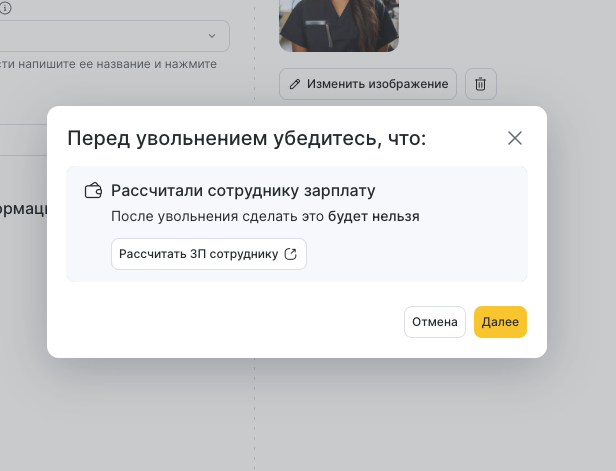Click the Изменить изображение button label
616x471 pixels.
pyautogui.click(x=377, y=84)
